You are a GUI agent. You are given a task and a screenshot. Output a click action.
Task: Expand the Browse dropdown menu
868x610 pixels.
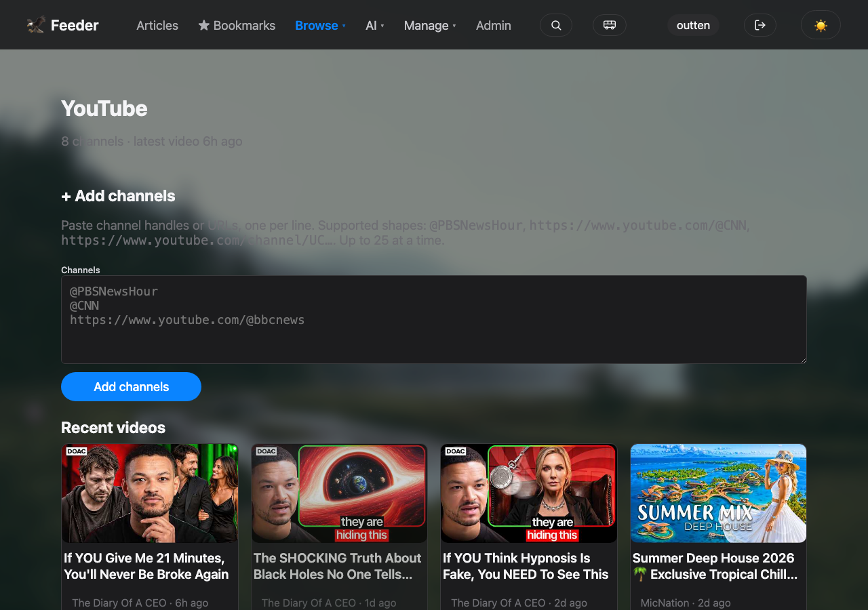(x=320, y=25)
